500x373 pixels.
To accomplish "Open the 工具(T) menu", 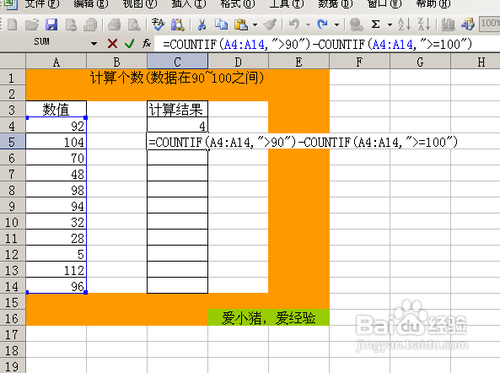I will point(287,4).
